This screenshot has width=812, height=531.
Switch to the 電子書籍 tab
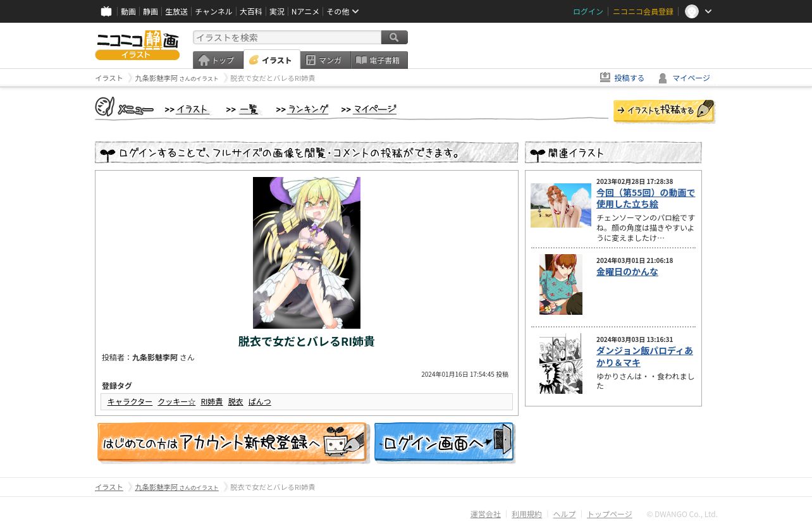(x=379, y=60)
